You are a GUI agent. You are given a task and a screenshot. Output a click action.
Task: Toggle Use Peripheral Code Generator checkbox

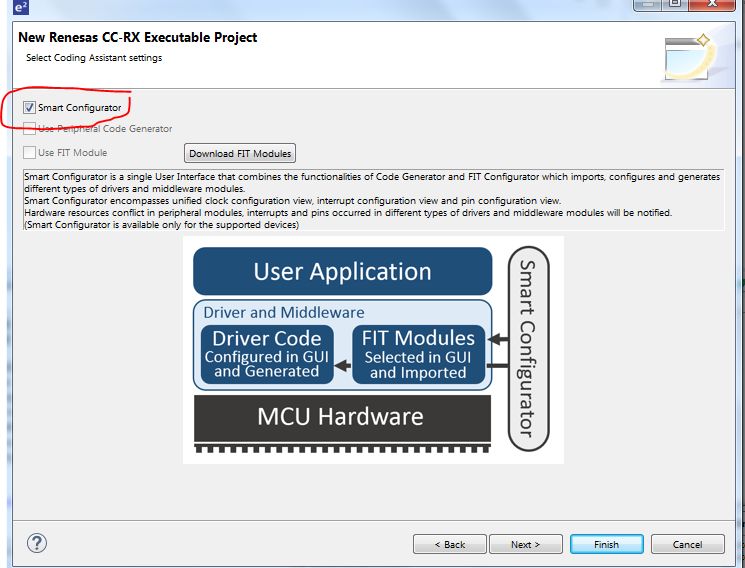(x=29, y=128)
